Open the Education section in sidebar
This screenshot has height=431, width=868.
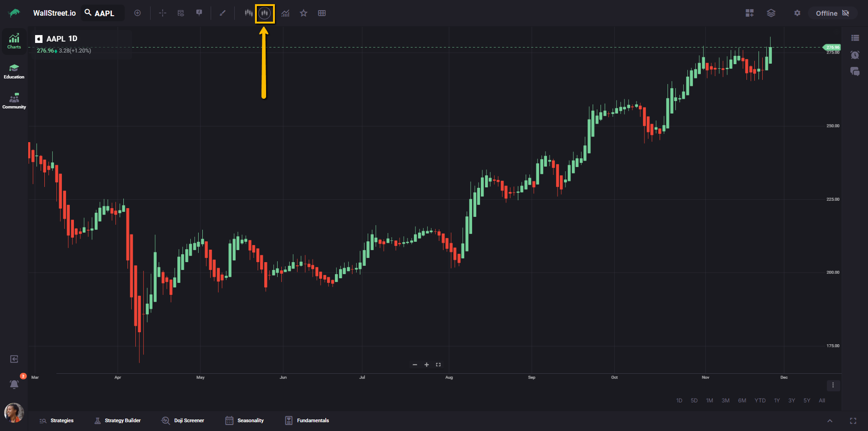point(14,71)
